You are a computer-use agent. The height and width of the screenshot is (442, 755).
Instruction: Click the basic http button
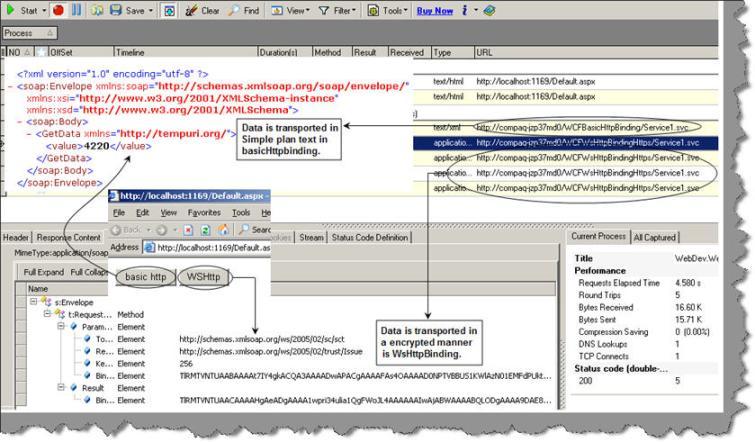pos(145,277)
